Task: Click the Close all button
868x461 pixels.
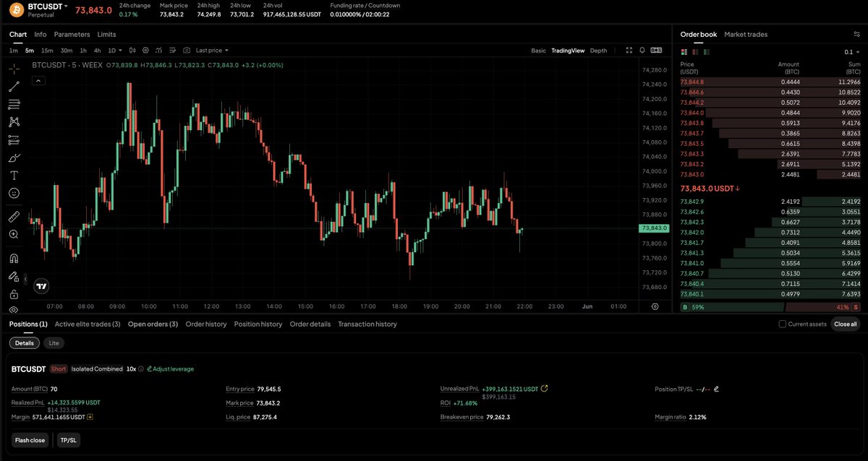Action: point(846,324)
